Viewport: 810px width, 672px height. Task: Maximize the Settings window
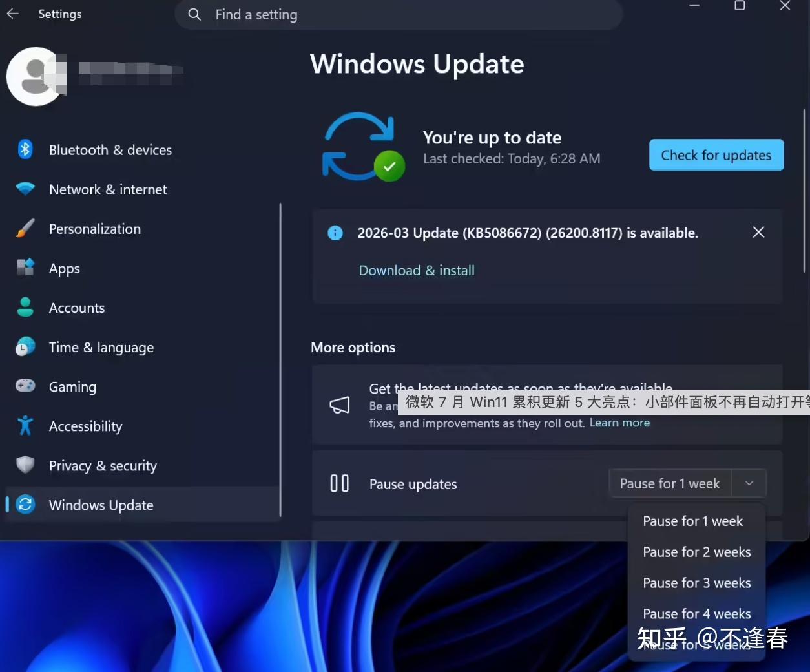coord(740,6)
